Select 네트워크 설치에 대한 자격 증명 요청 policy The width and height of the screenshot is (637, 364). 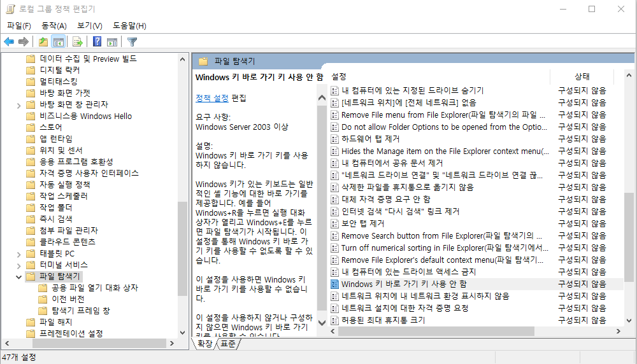tap(404, 309)
